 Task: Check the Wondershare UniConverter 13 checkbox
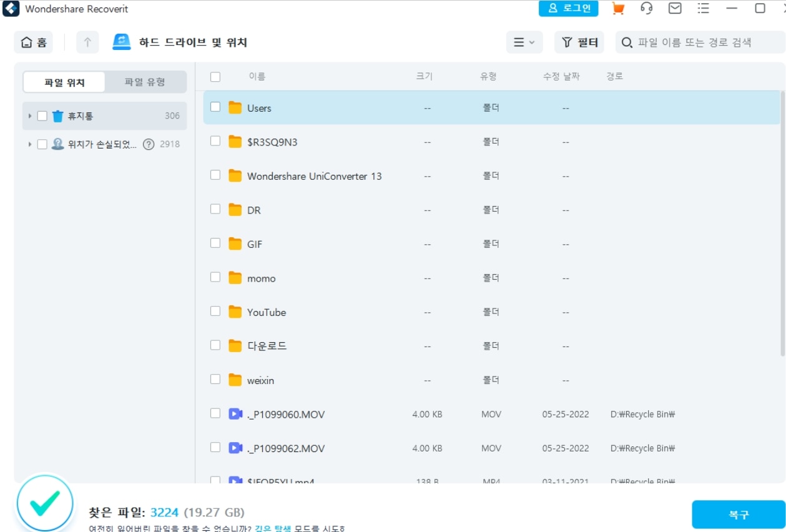(x=215, y=175)
